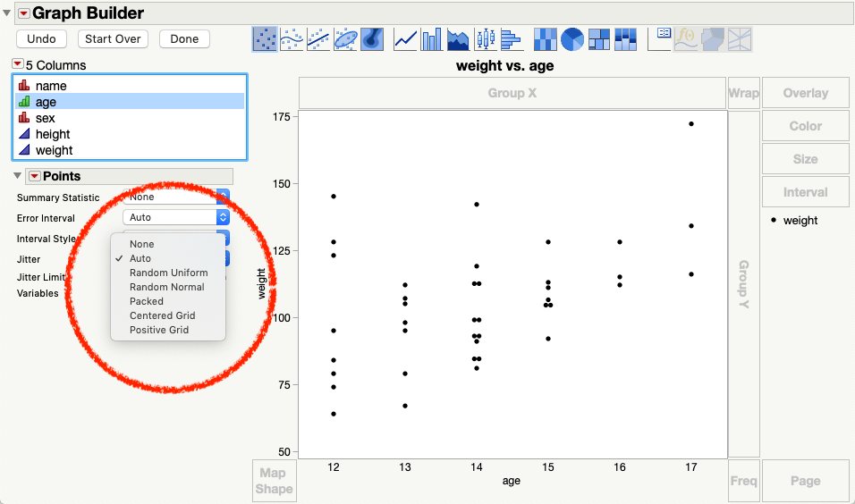Select the Heatmap element icon
Image resolution: width=855 pixels, height=504 pixels.
coord(546,39)
